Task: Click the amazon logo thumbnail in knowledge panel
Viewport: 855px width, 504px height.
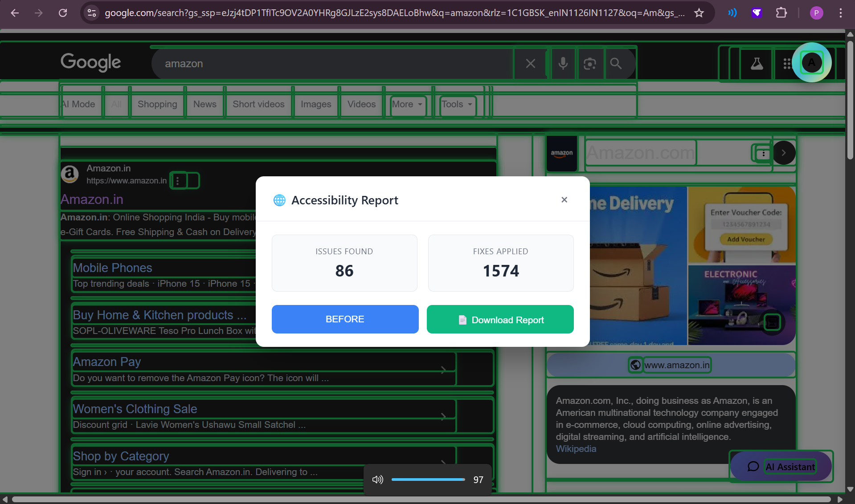Action: tap(562, 153)
